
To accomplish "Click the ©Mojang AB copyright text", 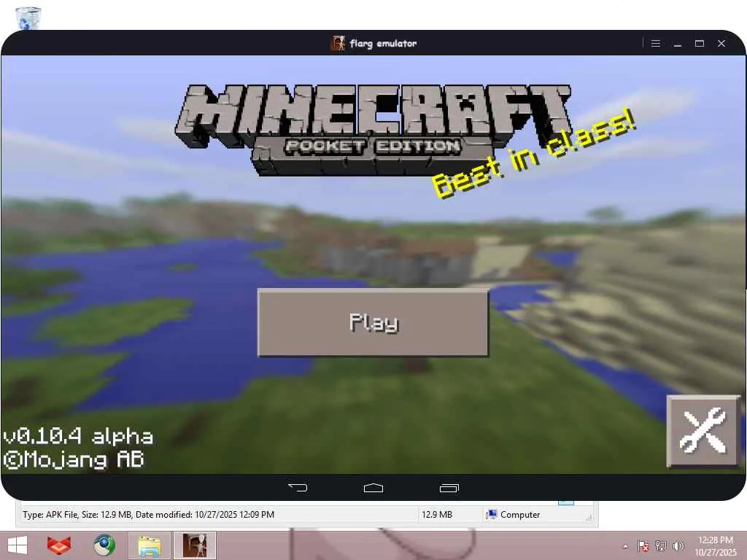I will pyautogui.click(x=74, y=460).
